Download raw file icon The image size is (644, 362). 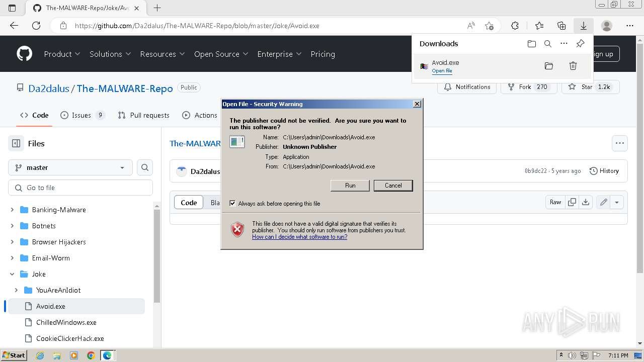pyautogui.click(x=586, y=202)
